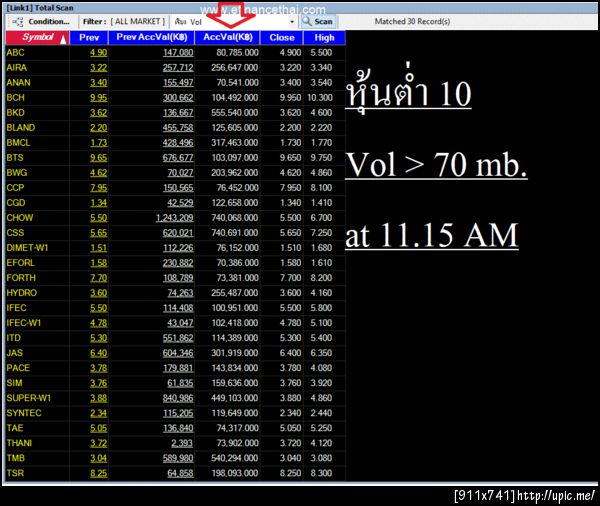600x506 pixels.
Task: Open the Condition settings button
Action: (x=41, y=22)
